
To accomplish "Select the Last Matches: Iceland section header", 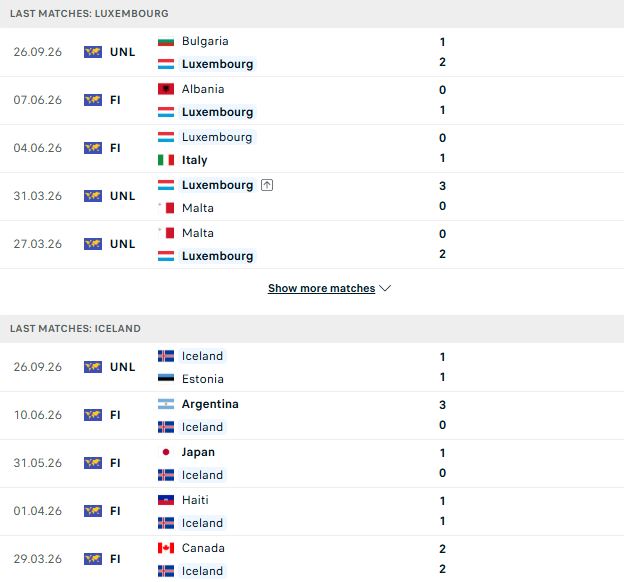I will coord(312,328).
